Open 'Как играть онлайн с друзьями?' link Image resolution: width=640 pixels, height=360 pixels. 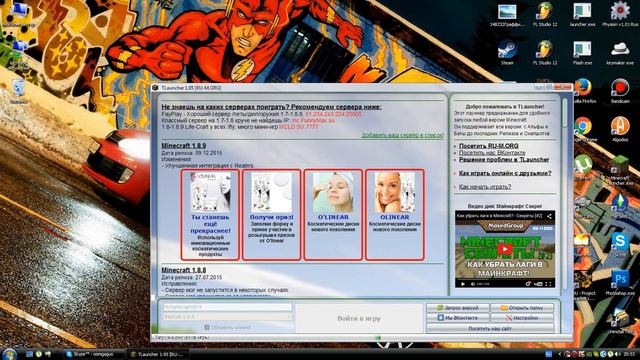505,173
